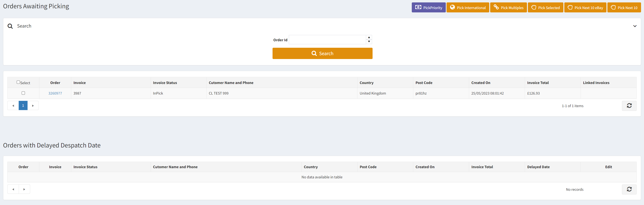The image size is (644, 205).
Task: Click the PickPriority banknote icon
Action: [x=418, y=7]
